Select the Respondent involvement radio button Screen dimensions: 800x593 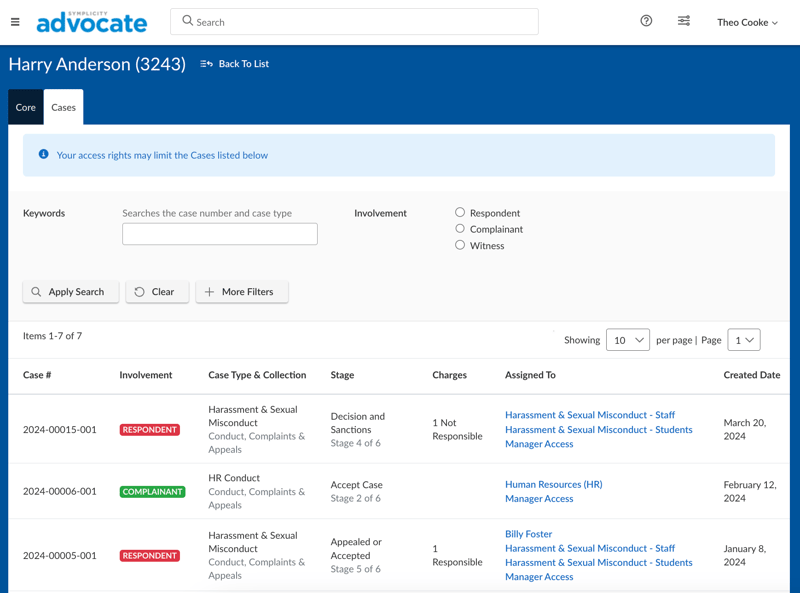pyautogui.click(x=460, y=212)
